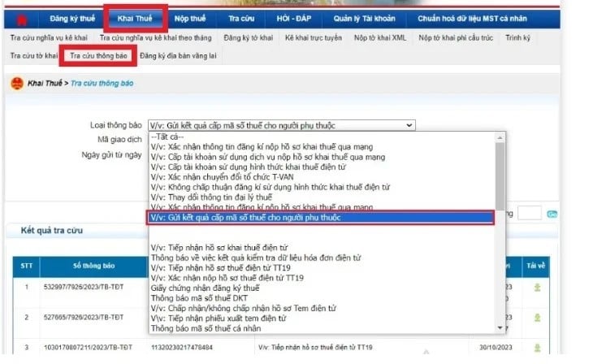Image resolution: width=593 pixels, height=364 pixels.
Task: Open the Tra cứu thông báo submenu
Action: tap(98, 55)
